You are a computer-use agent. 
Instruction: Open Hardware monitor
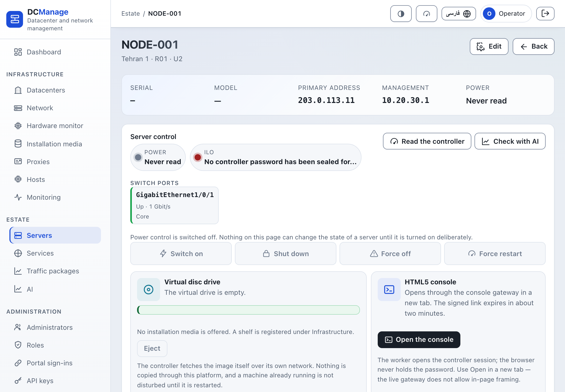coord(55,126)
